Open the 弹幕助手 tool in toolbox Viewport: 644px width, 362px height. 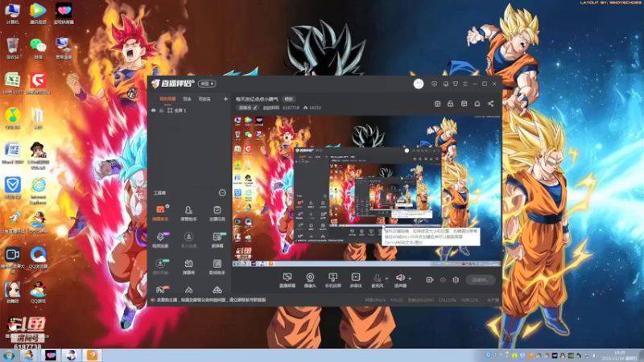(x=160, y=213)
